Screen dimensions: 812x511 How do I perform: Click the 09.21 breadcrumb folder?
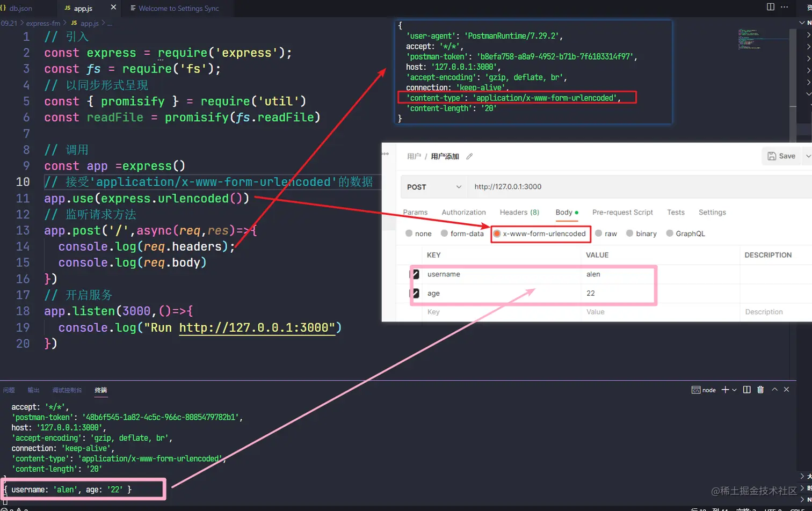pos(9,23)
